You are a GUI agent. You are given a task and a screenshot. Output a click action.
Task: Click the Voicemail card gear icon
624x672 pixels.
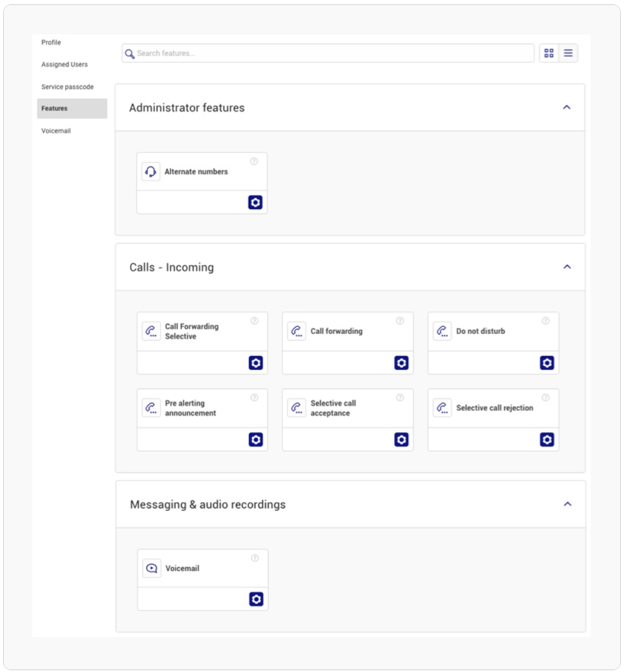[256, 599]
